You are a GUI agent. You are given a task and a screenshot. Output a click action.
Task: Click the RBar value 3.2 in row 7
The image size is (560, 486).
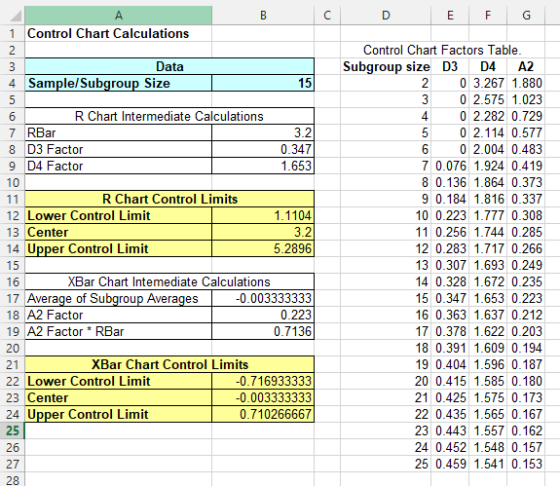click(263, 133)
